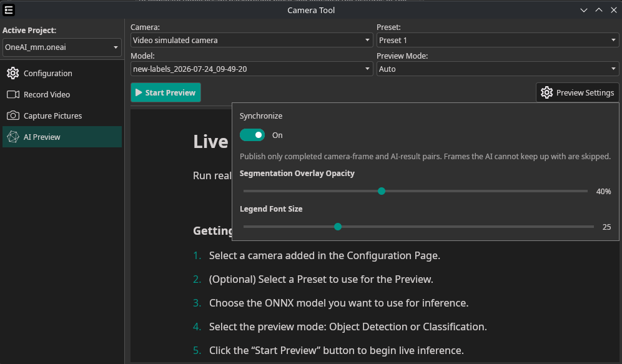The image size is (622, 364).
Task: Go to Record Video label
Action: tap(47, 94)
